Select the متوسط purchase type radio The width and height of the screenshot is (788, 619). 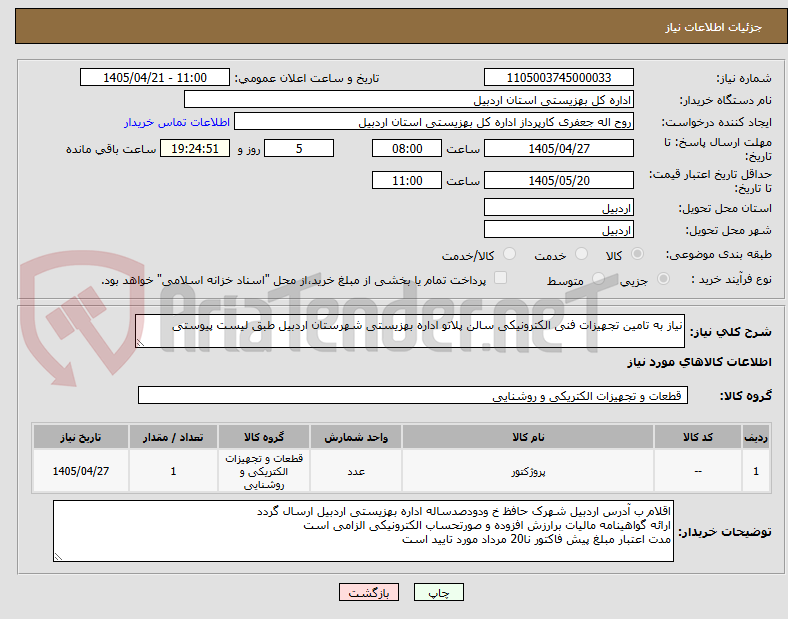click(598, 278)
